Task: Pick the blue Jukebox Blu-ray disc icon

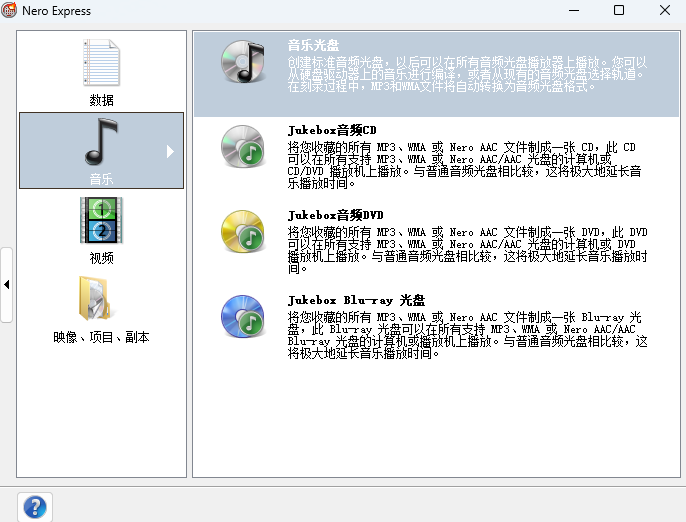Action: [242, 317]
